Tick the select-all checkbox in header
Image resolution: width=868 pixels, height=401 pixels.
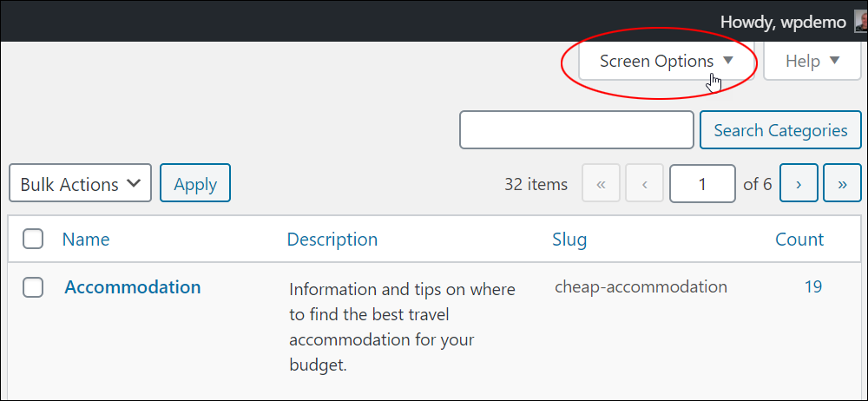coord(33,240)
